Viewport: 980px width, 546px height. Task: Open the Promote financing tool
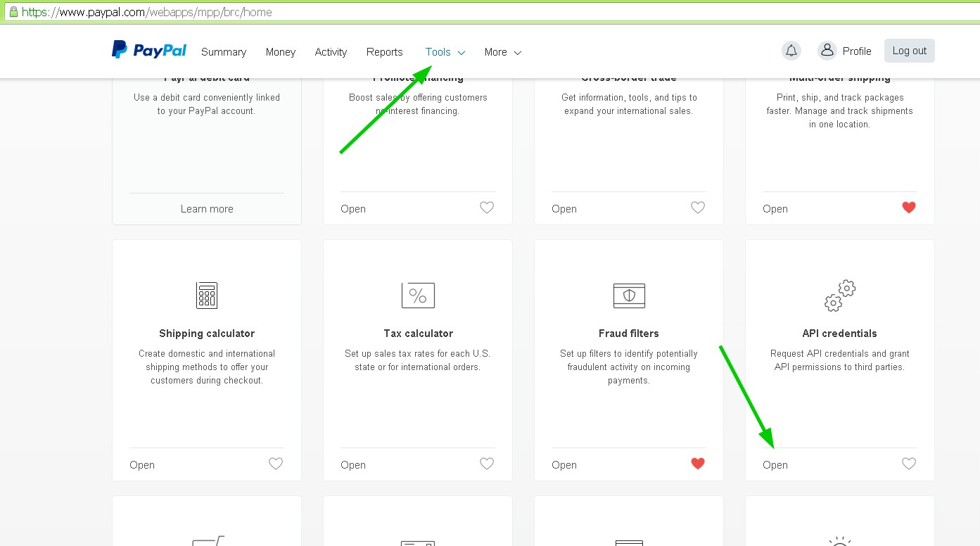(353, 209)
